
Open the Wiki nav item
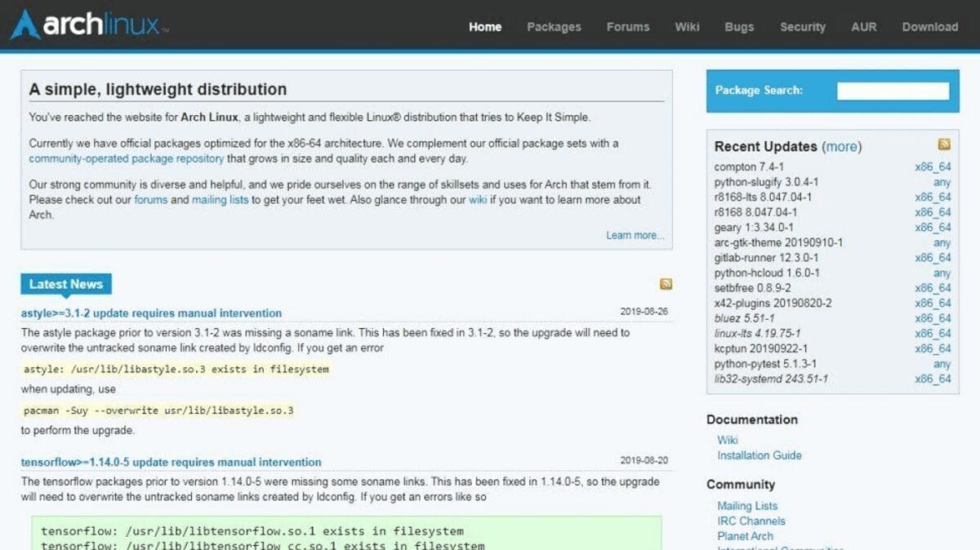pos(687,27)
